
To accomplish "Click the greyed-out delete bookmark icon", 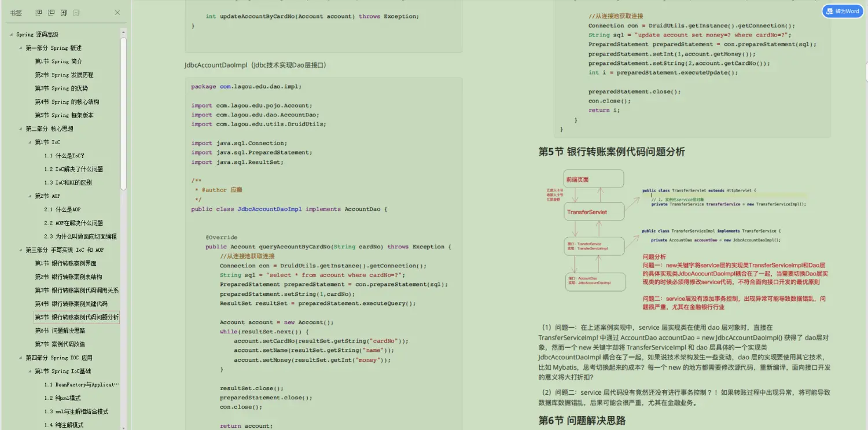I will [77, 13].
